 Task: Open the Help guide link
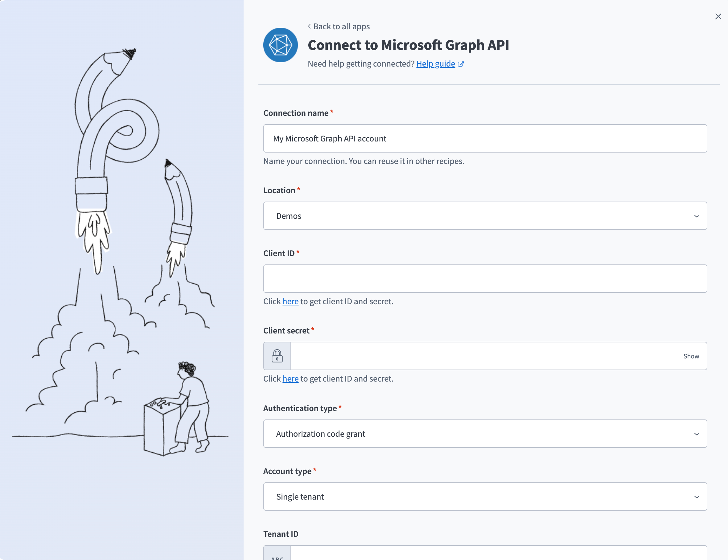tap(436, 63)
